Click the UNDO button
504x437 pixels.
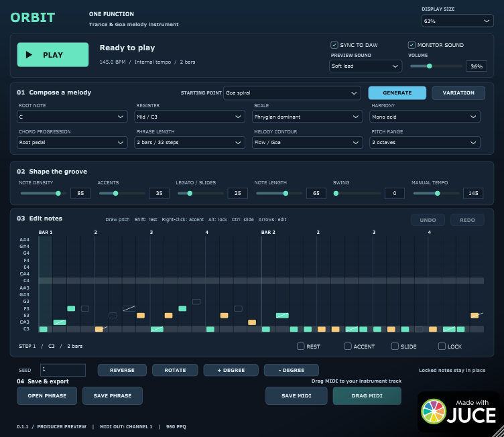[428, 220]
